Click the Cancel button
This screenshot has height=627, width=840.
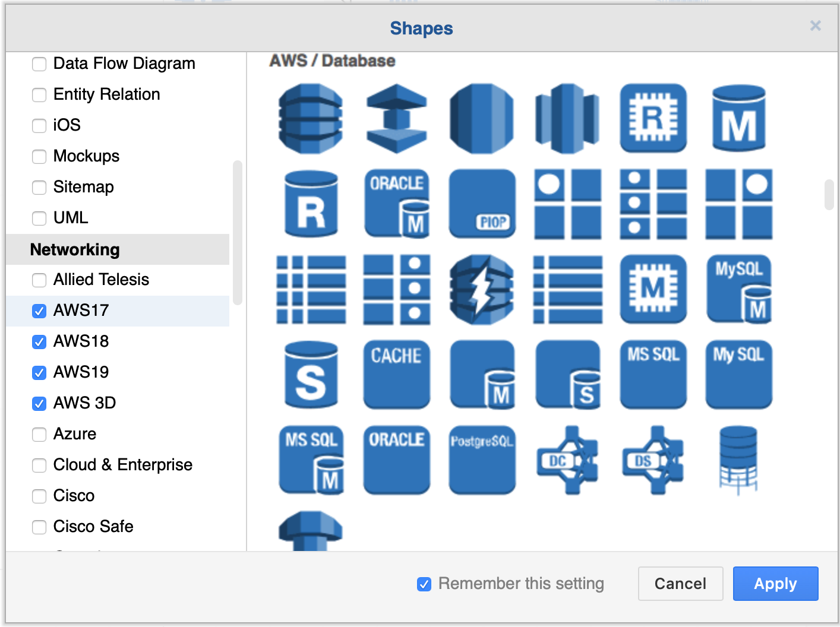(680, 584)
